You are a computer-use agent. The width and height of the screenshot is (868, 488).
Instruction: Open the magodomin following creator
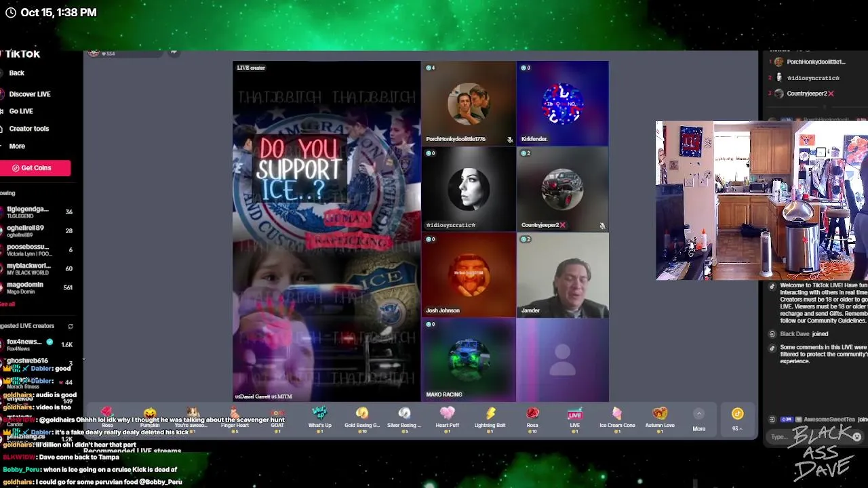tap(37, 287)
